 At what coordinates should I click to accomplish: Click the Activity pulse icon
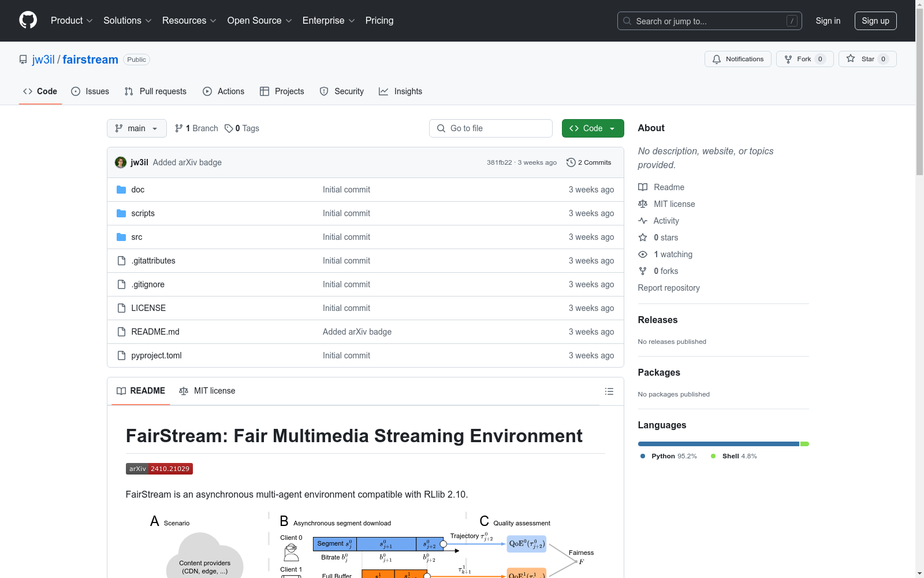coord(643,221)
